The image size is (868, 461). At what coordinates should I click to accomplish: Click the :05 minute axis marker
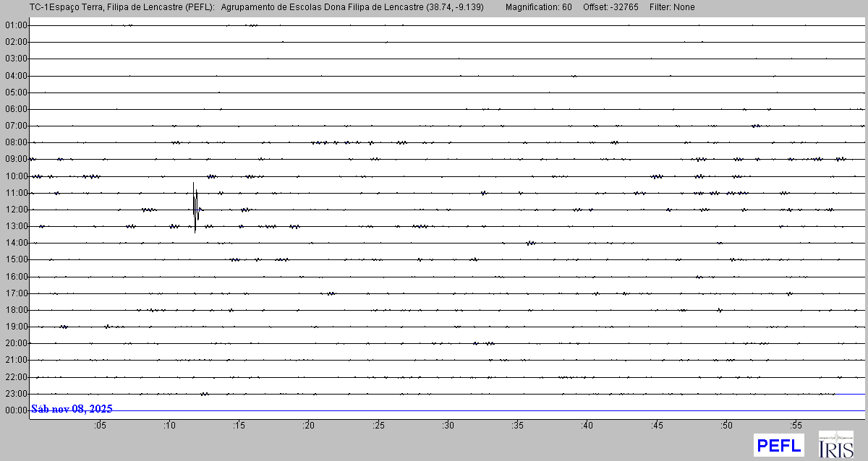[100, 425]
